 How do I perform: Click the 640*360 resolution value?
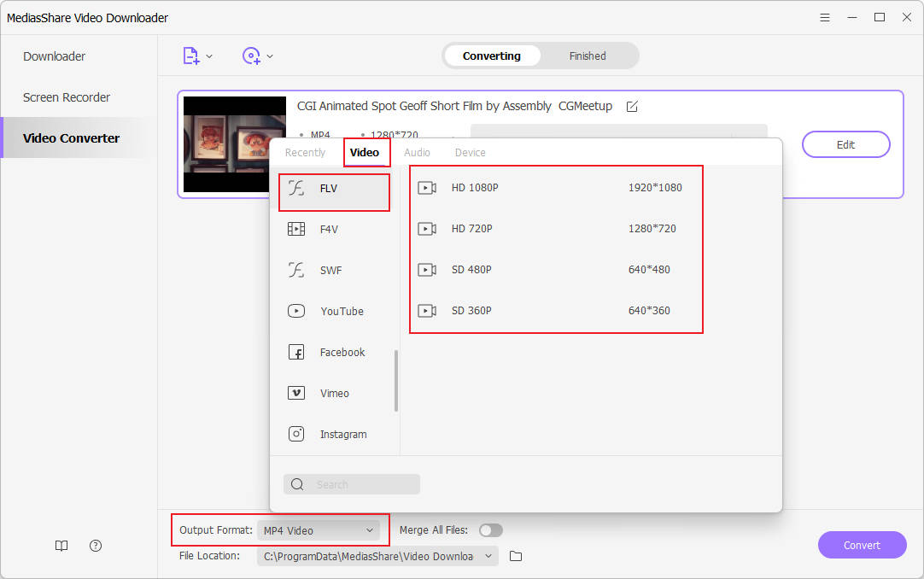tap(649, 310)
